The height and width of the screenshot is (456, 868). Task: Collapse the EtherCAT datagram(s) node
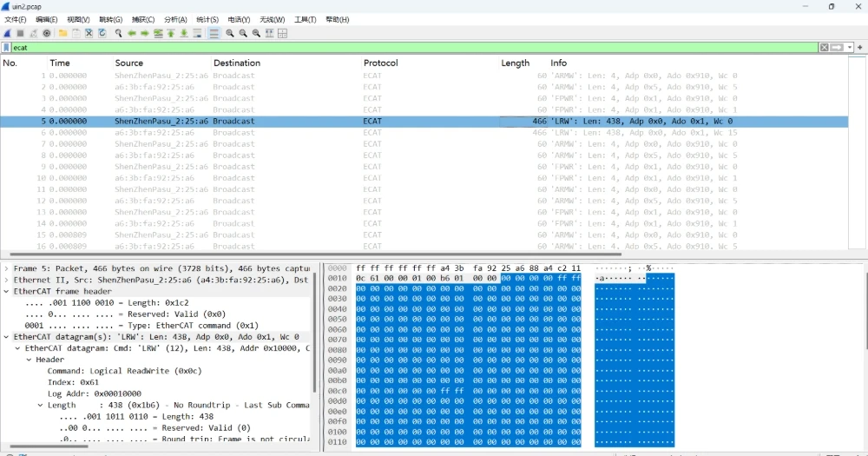(x=6, y=337)
